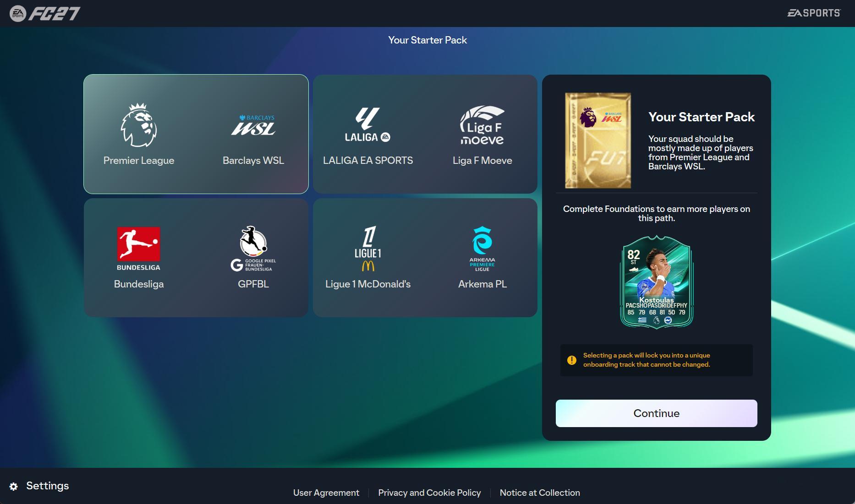Choose the LALIGA EA SPORTS logo
855x504 pixels.
point(368,125)
